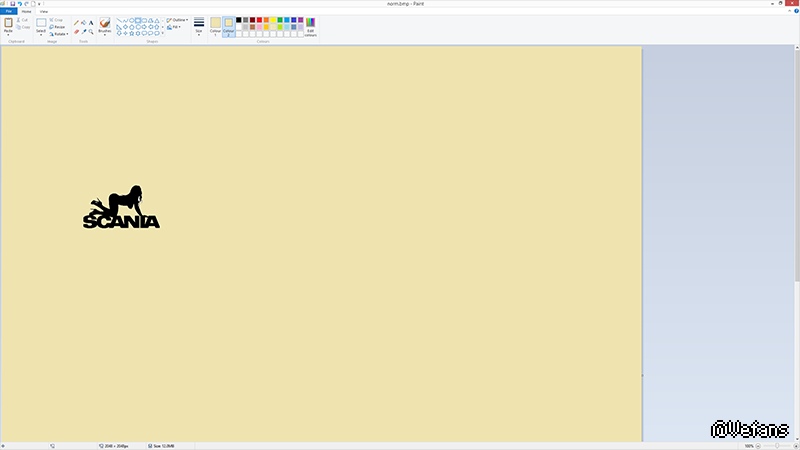This screenshot has height=450, width=800.
Task: Select the Text tool
Action: coord(91,21)
